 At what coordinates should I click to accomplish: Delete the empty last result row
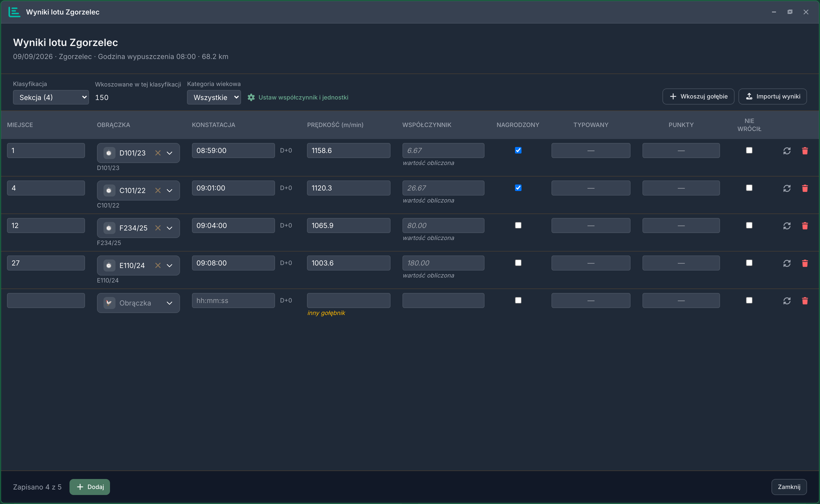[x=805, y=301]
